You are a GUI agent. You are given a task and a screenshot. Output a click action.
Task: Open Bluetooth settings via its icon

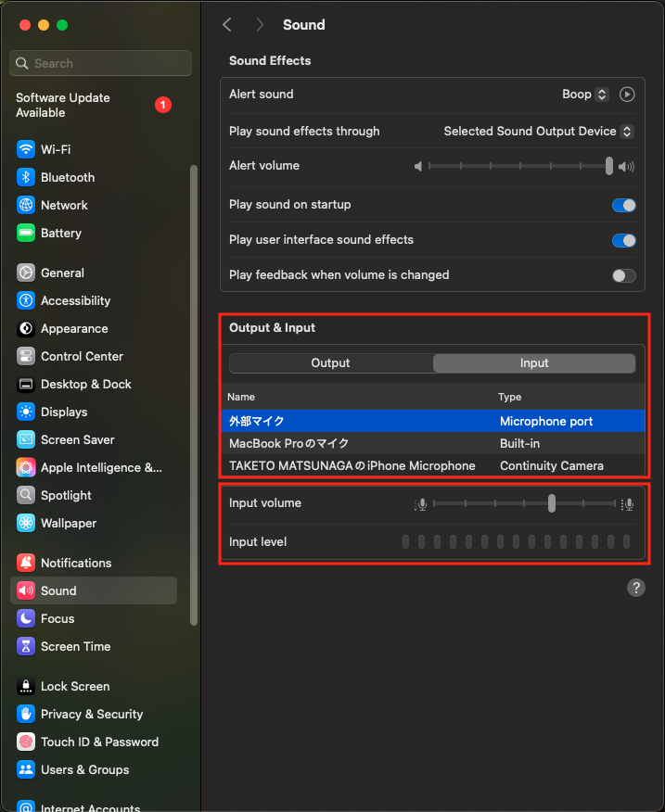[26, 177]
